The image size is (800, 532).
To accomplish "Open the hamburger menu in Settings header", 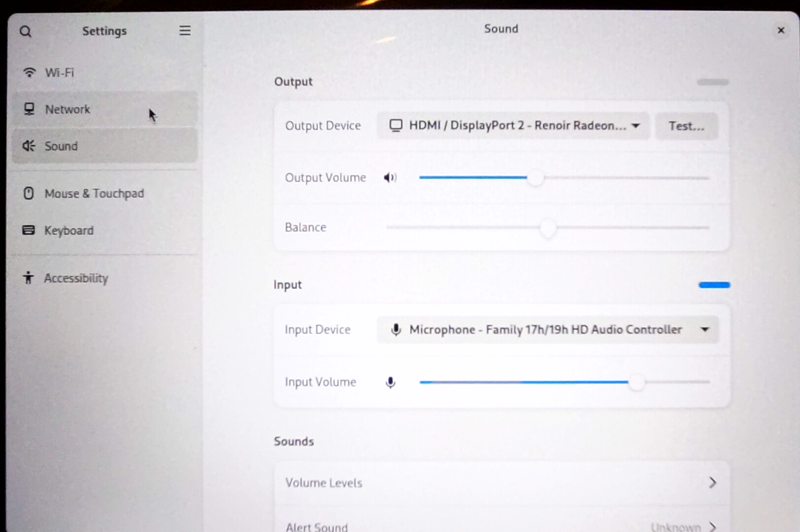I will [x=185, y=31].
